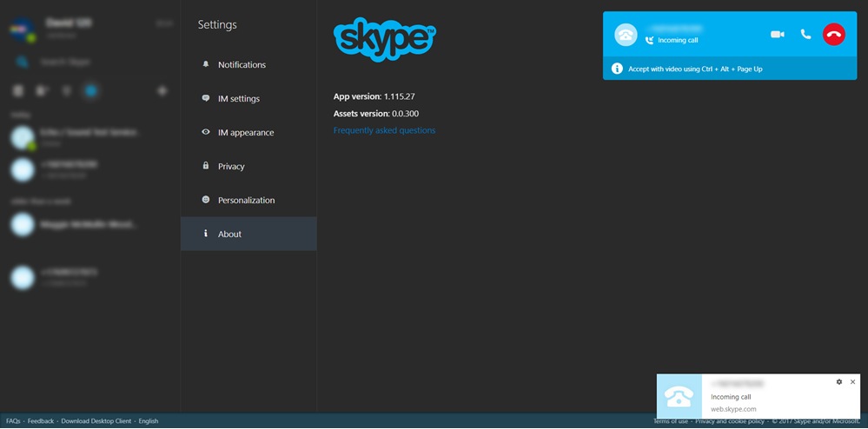Click the plus icon in sidebar toolbar
The height and width of the screenshot is (429, 868).
click(162, 90)
